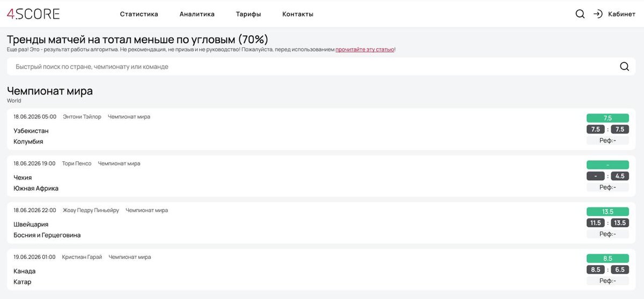Select the Узбекистан team name
The height and width of the screenshot is (299, 644).
click(31, 131)
